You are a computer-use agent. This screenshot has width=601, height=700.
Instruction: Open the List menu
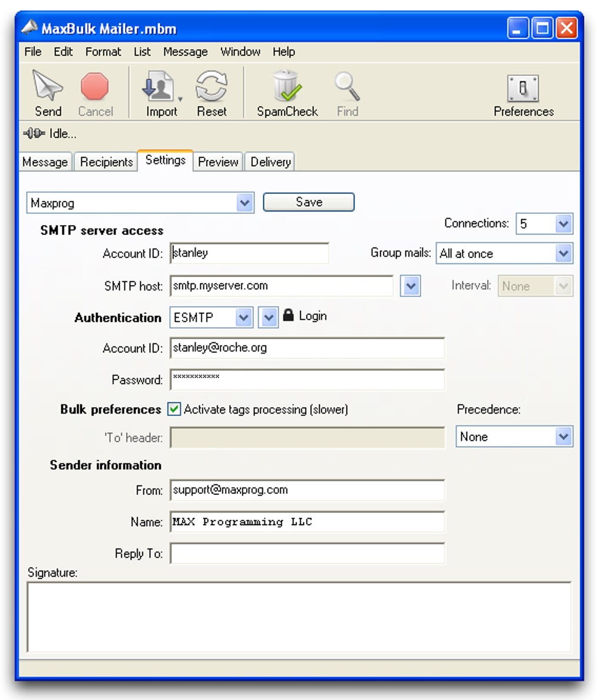[142, 52]
